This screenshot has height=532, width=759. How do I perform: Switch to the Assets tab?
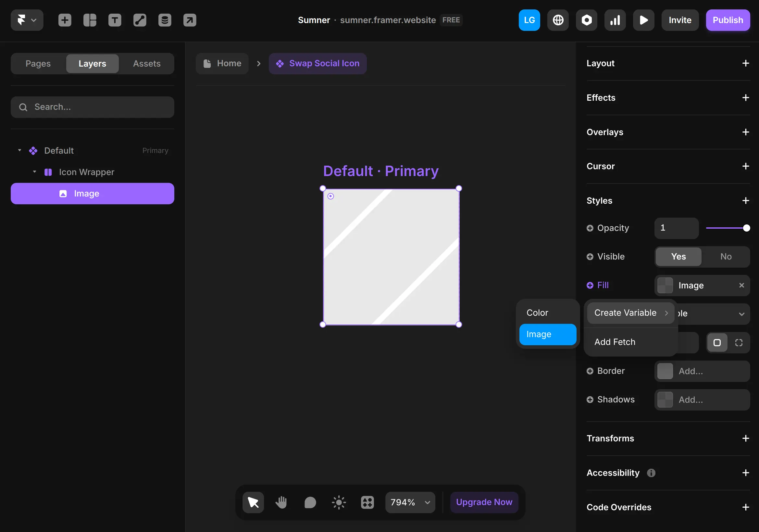[x=147, y=63]
